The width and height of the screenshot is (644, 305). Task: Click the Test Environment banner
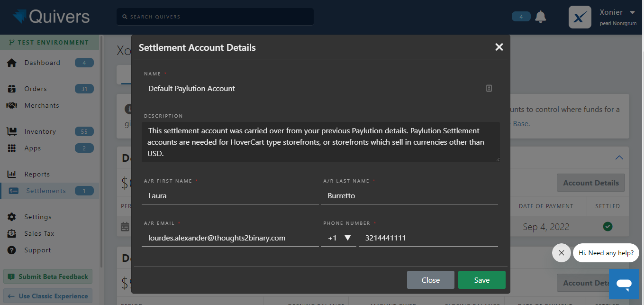pos(49,42)
